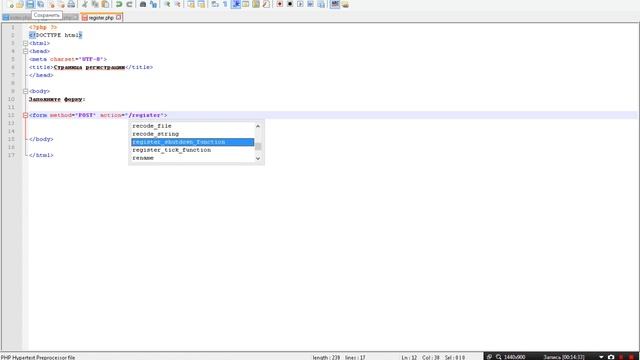Toggle the Word wrap toolbar icon
This screenshot has height=360, width=640.
click(215, 4)
